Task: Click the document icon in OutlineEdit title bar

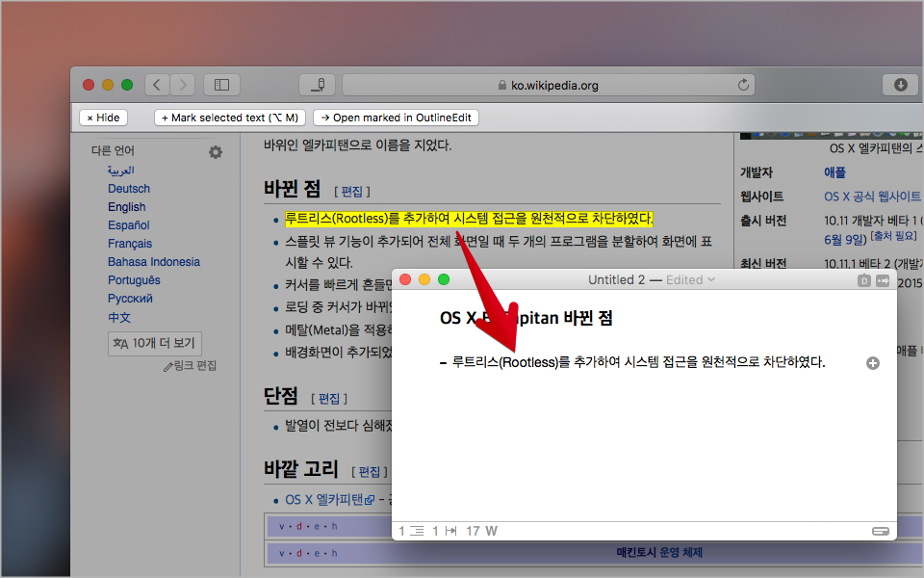Action: click(864, 280)
